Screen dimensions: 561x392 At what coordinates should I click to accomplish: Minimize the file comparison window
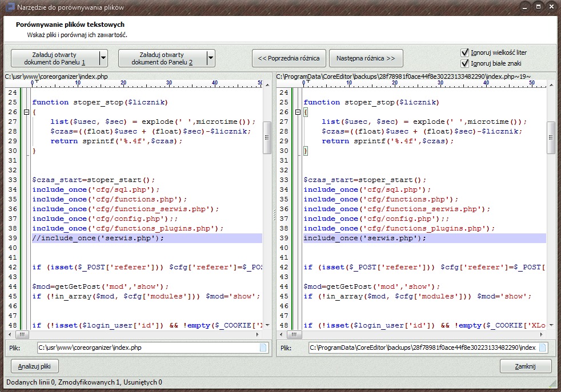tap(525, 7)
